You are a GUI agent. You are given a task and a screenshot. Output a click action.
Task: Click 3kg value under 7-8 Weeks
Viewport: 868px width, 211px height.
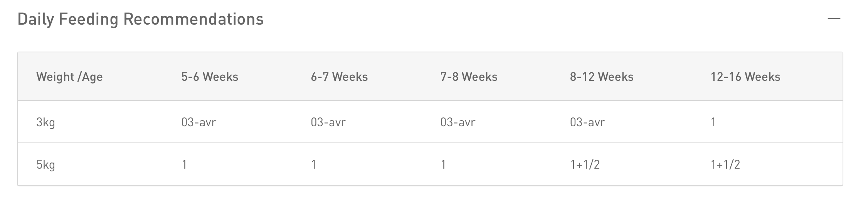[458, 122]
